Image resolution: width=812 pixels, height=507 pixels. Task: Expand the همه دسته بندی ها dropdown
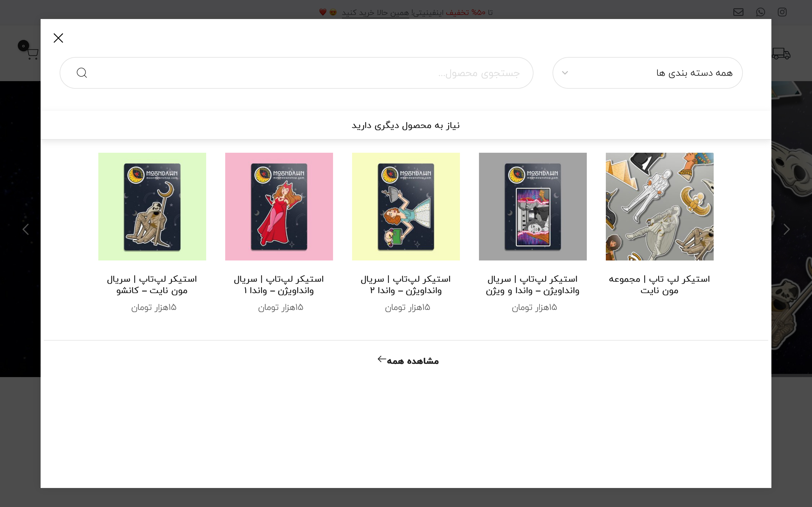[x=647, y=73]
